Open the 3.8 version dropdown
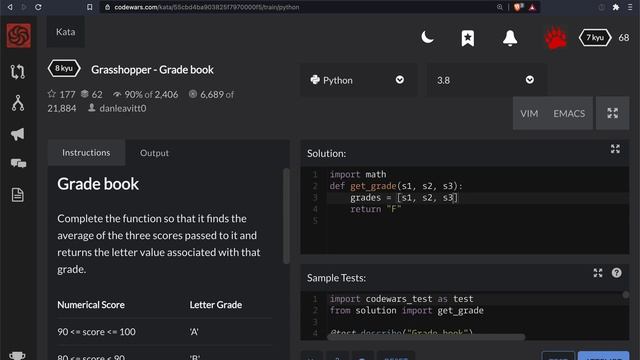The image size is (640, 360). [487, 80]
